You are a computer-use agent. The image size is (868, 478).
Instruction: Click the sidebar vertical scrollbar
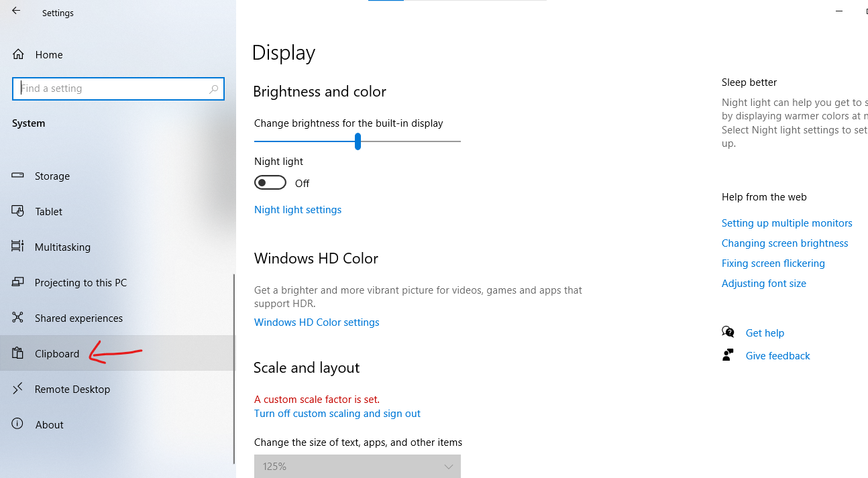(234, 369)
